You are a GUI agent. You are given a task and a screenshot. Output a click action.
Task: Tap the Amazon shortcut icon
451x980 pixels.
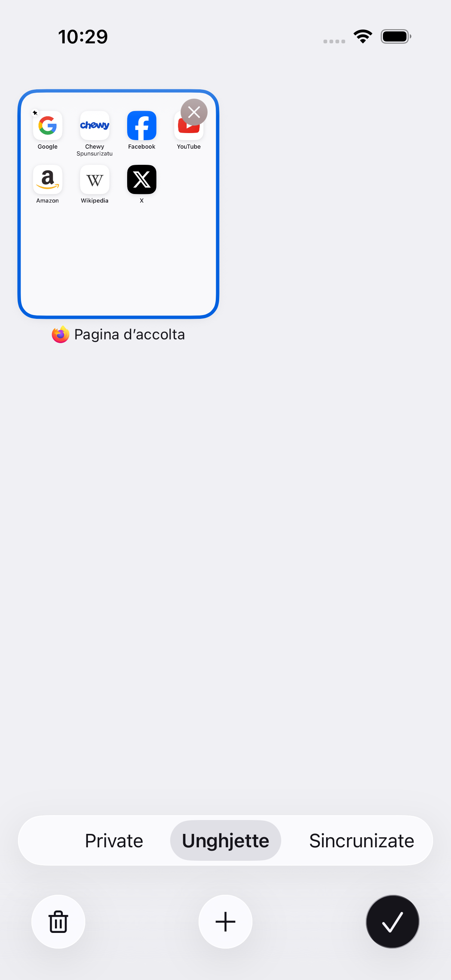click(47, 179)
